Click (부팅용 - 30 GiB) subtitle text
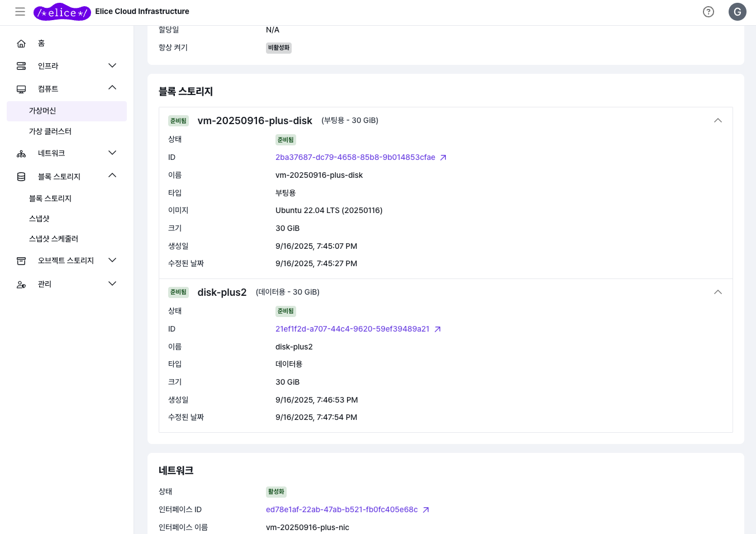 [350, 121]
